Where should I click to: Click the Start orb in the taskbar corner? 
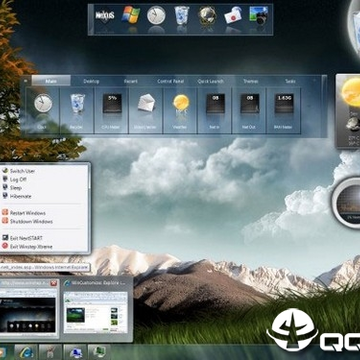(3, 353)
